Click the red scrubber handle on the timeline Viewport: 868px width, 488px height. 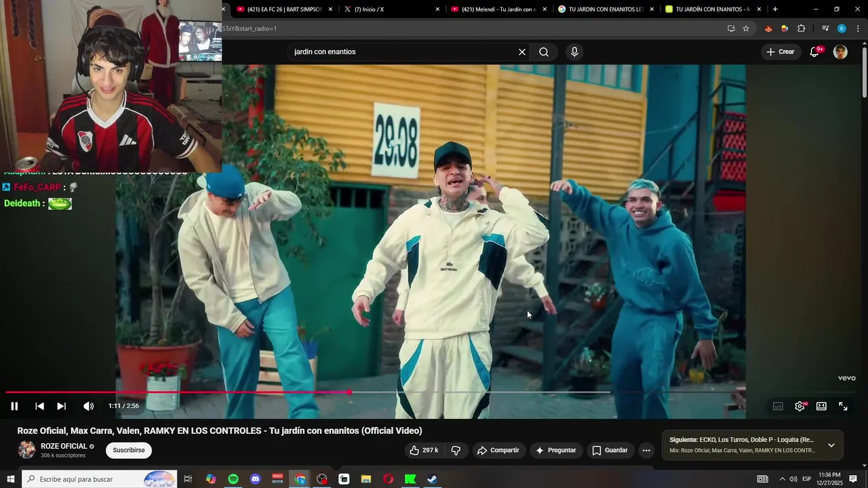coord(349,392)
